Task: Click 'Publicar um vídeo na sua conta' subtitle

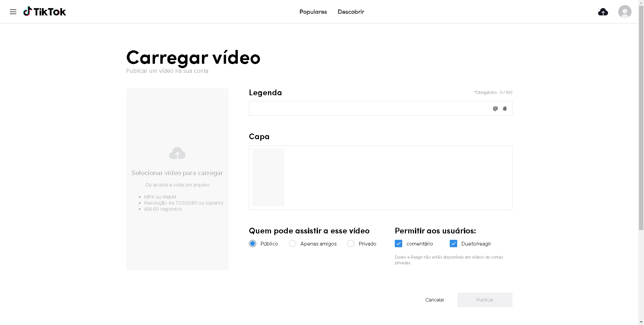Action: click(167, 71)
